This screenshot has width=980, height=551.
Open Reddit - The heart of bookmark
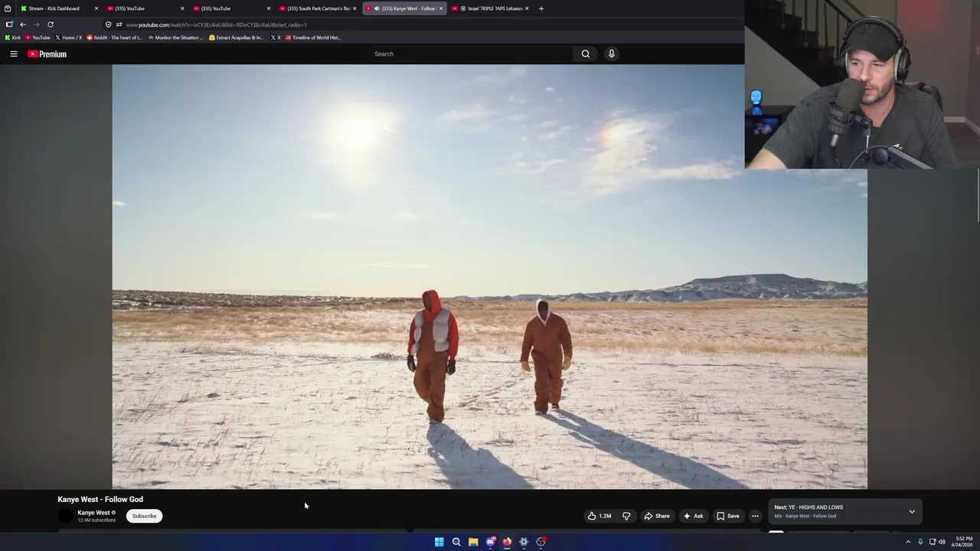(x=114, y=37)
